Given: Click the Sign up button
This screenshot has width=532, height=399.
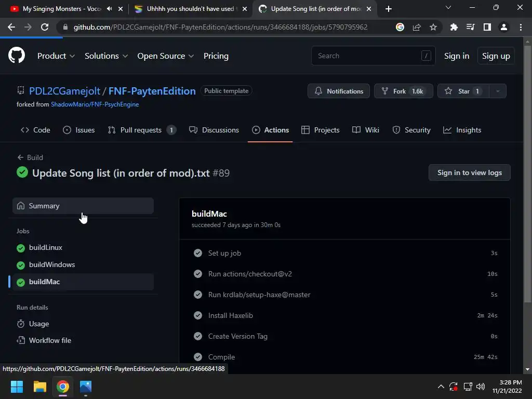Looking at the screenshot, I should 496,56.
